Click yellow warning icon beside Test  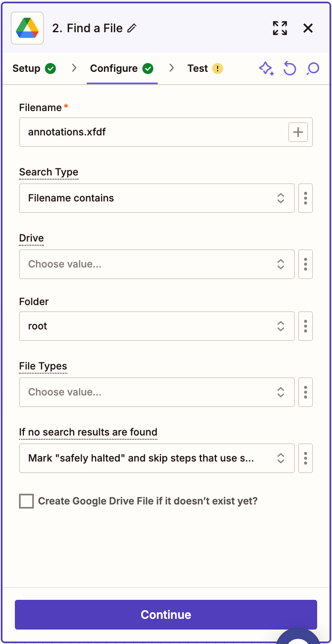click(218, 69)
